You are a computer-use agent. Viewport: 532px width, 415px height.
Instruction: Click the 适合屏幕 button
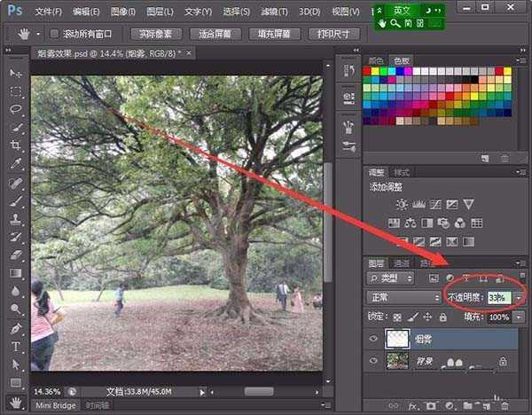pos(212,34)
